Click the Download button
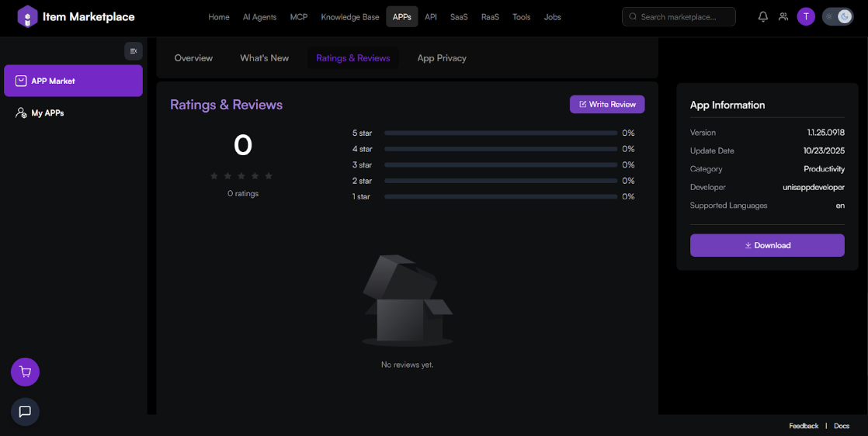 point(767,245)
